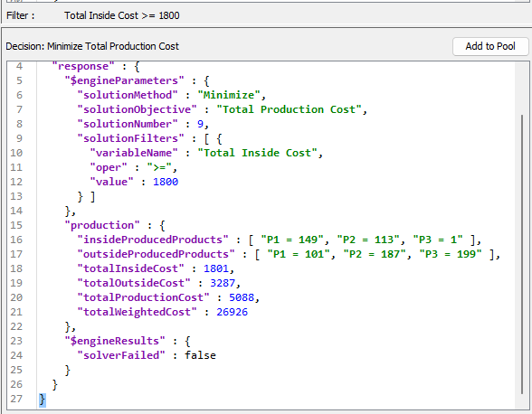Click the "P1 = 149" inside product entry
Screen dimensions: 532x414
[292, 240]
